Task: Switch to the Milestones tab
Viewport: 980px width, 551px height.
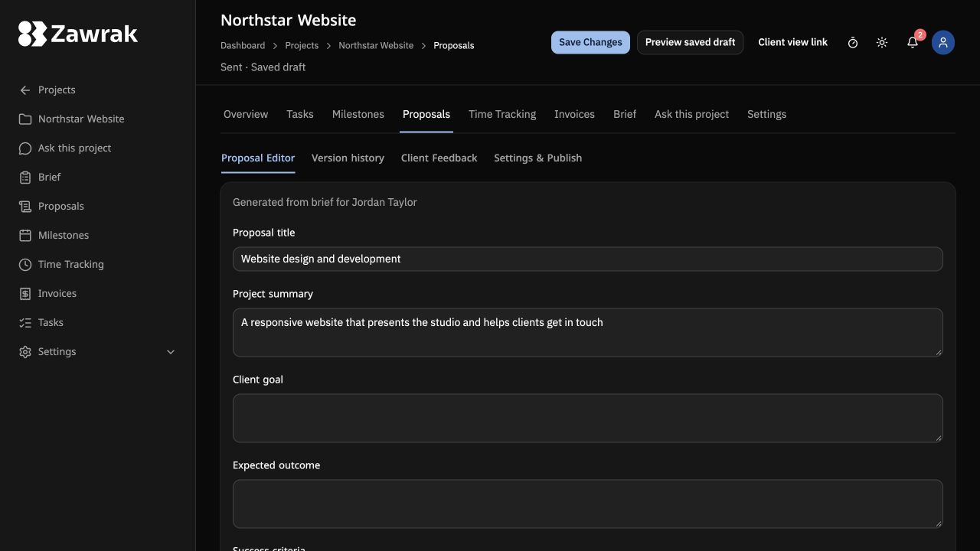Action: tap(358, 114)
